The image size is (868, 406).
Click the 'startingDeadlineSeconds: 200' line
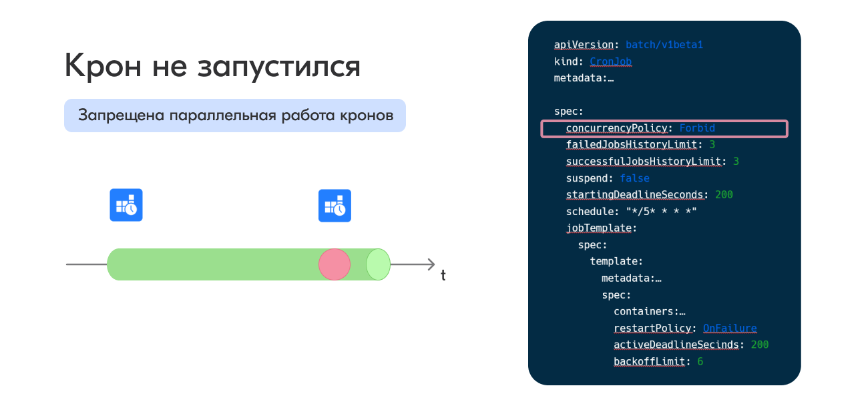click(x=649, y=195)
